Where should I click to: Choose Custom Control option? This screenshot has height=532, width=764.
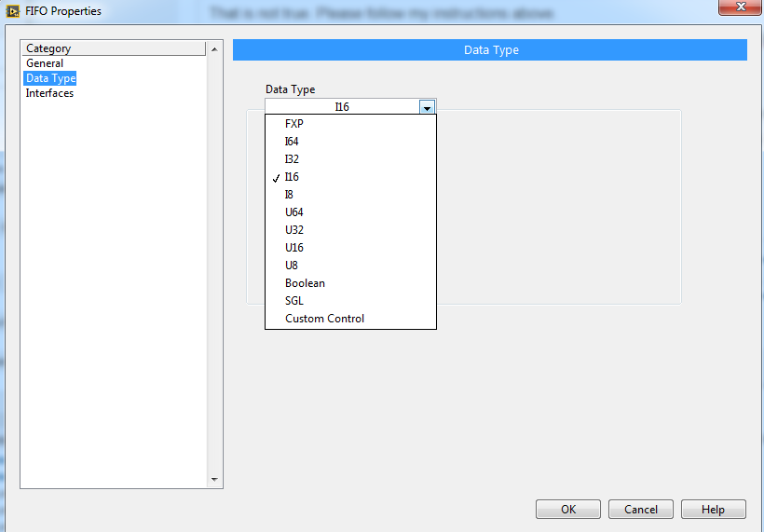[x=350, y=319]
